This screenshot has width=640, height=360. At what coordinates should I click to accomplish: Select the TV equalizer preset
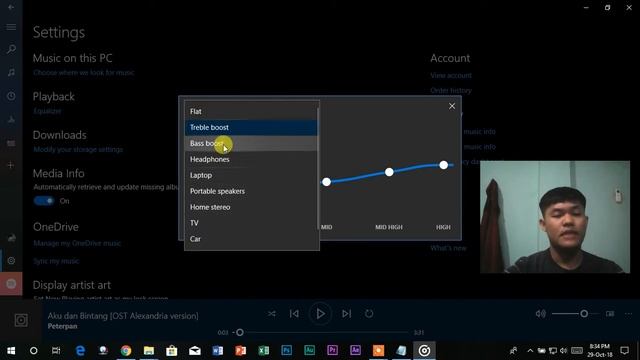[251, 223]
